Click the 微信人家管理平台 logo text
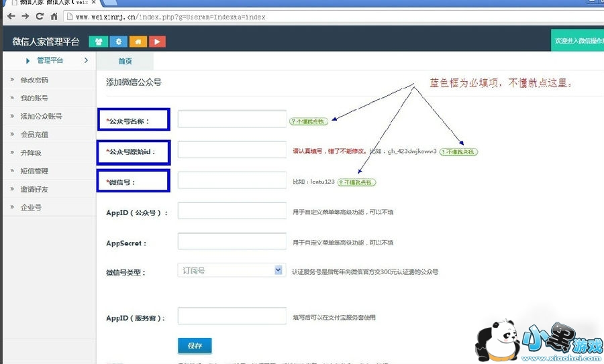 pos(46,42)
